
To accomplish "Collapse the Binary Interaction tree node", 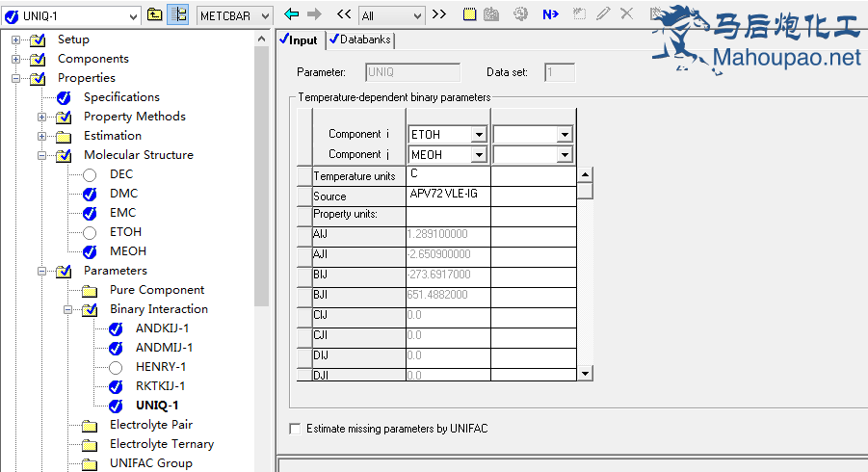I will click(68, 309).
